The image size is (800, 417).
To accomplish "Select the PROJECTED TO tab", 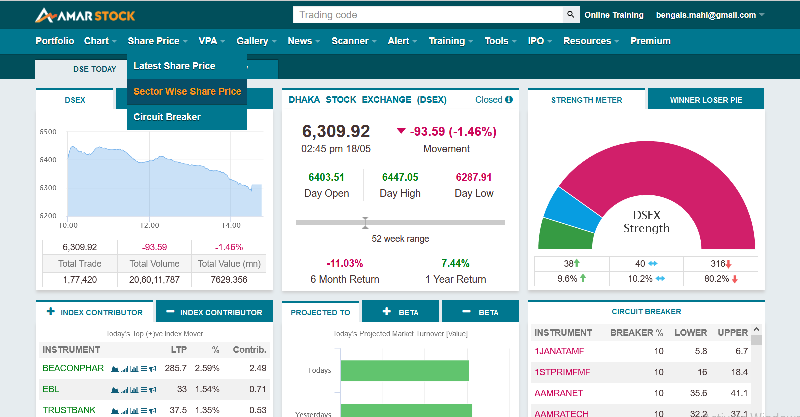I will (320, 312).
